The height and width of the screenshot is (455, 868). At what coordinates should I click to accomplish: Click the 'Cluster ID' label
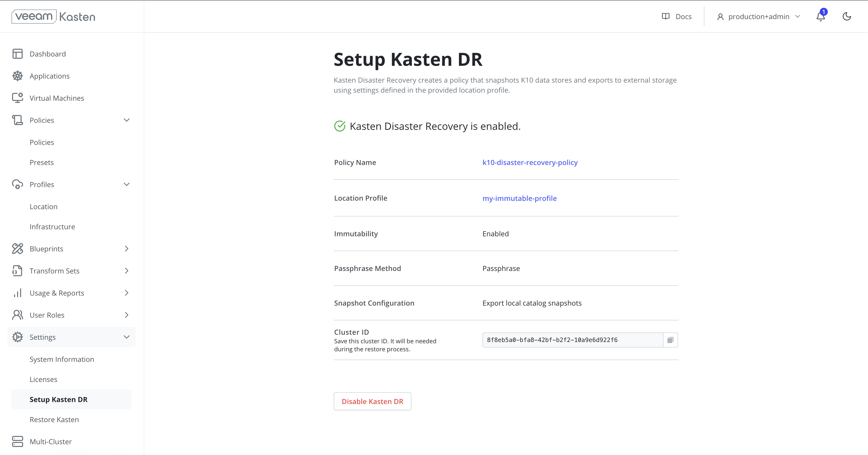pyautogui.click(x=351, y=332)
